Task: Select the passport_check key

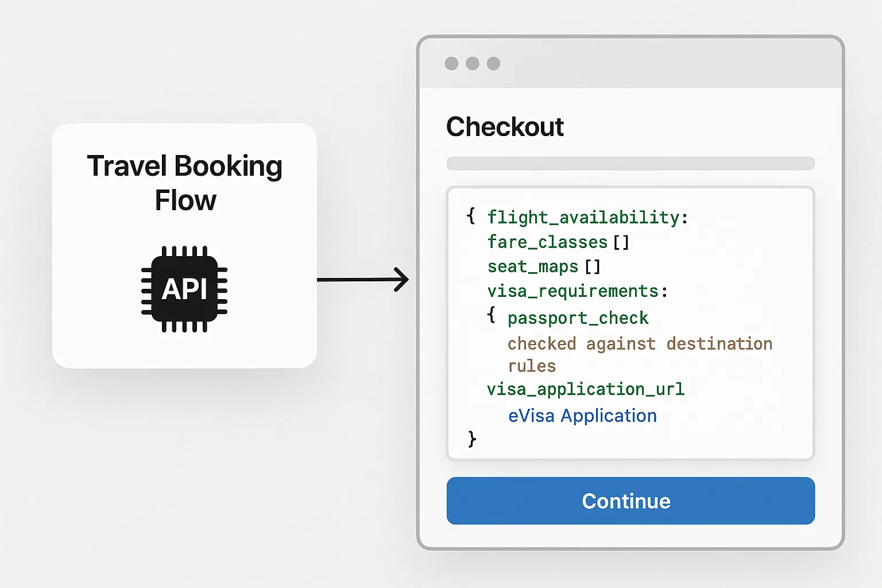Action: point(578,318)
